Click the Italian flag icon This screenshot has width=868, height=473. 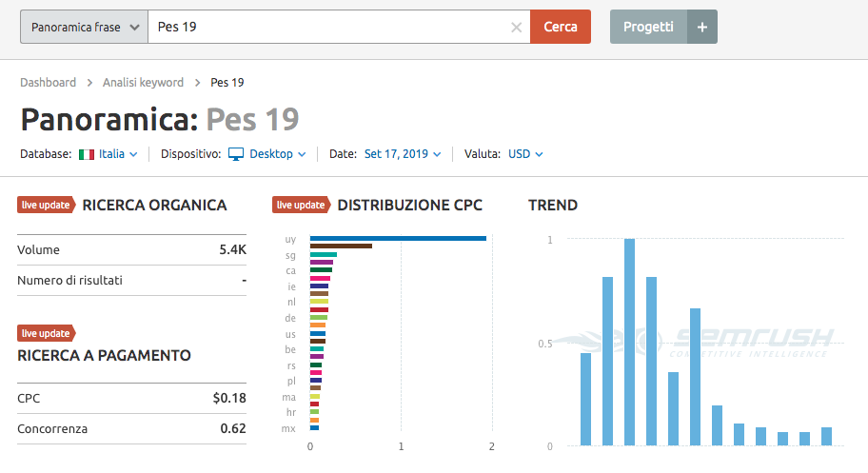coord(87,154)
